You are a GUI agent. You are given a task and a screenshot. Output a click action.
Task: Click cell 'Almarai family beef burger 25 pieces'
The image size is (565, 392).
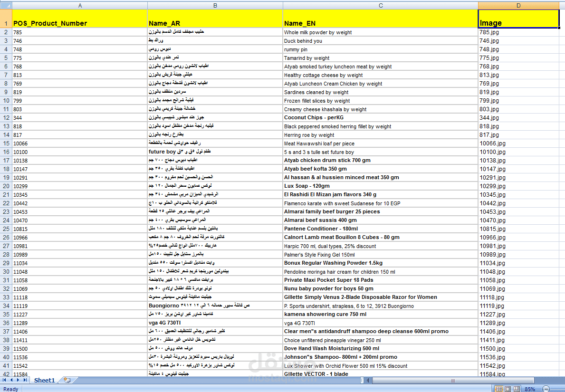381,211
